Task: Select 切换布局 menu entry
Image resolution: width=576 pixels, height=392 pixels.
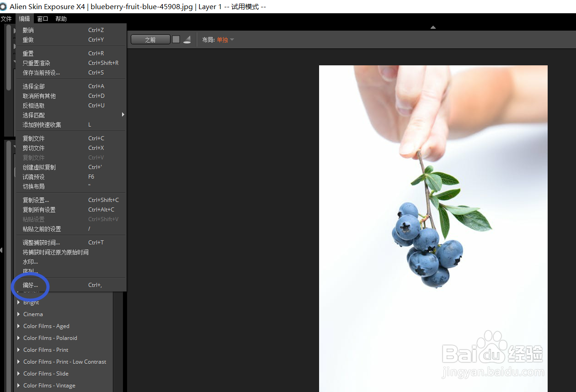Action: pyautogui.click(x=71, y=186)
